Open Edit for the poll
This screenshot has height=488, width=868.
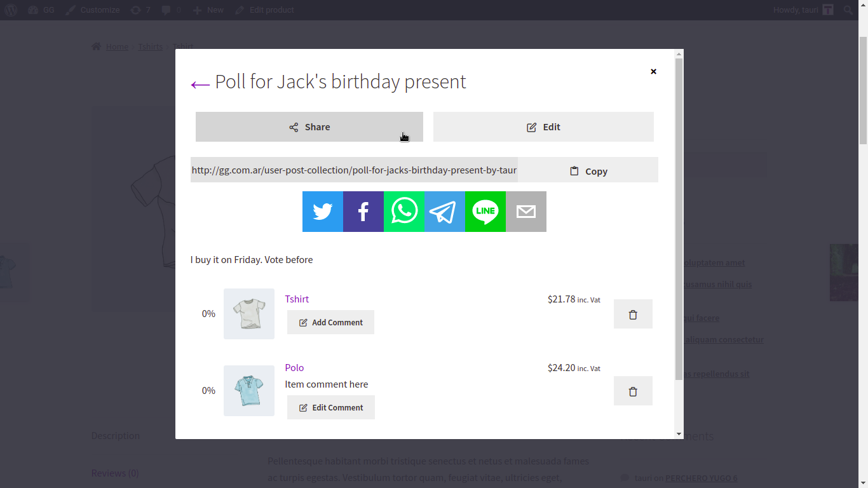point(543,127)
